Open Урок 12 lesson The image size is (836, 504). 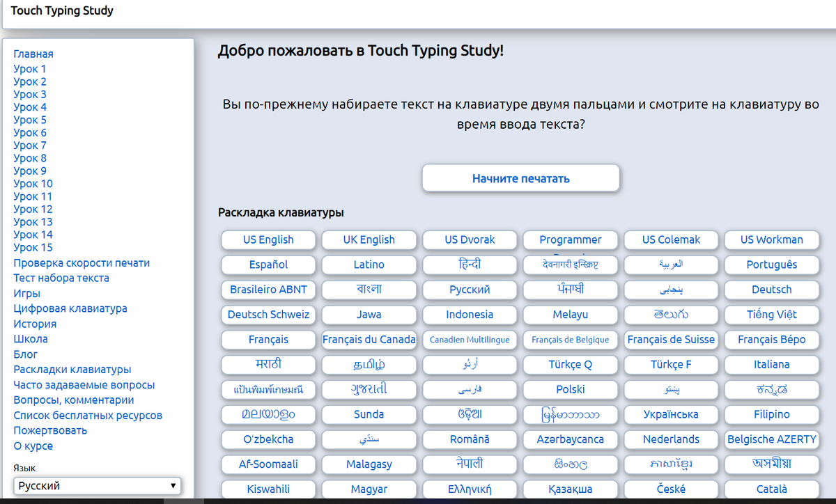pos(33,209)
